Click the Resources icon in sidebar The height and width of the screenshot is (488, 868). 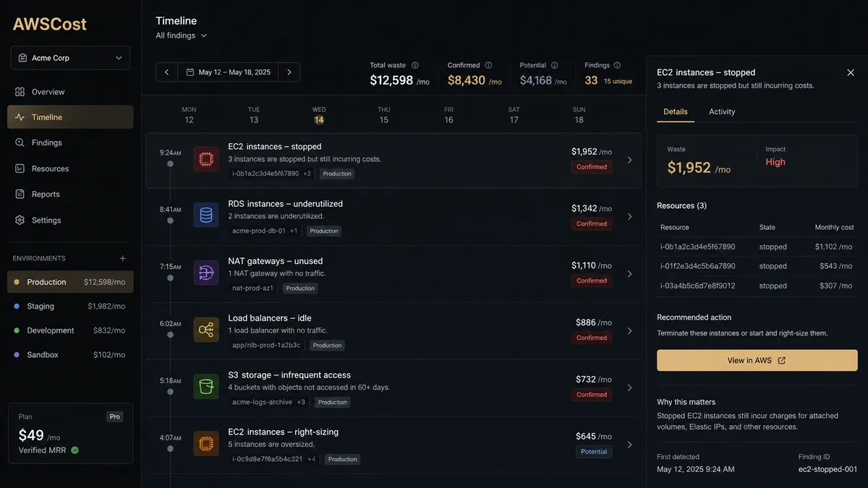pyautogui.click(x=20, y=168)
